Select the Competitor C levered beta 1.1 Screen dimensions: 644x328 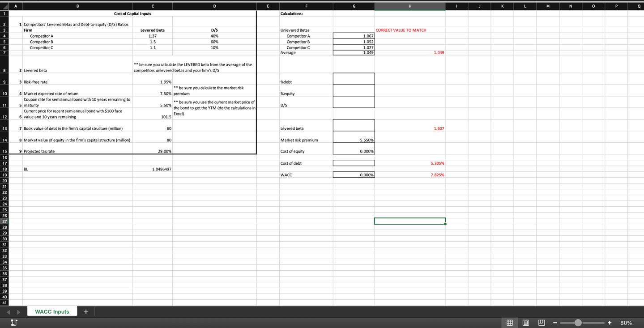point(153,47)
